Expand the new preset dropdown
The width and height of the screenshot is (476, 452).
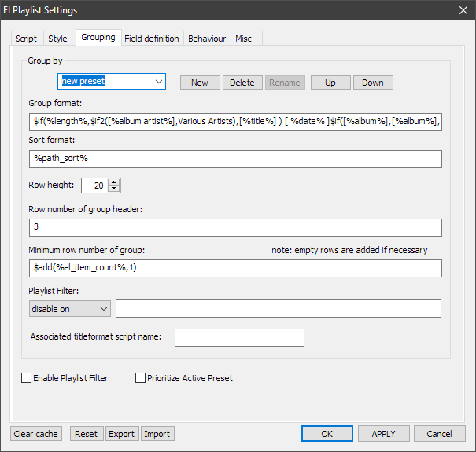159,82
